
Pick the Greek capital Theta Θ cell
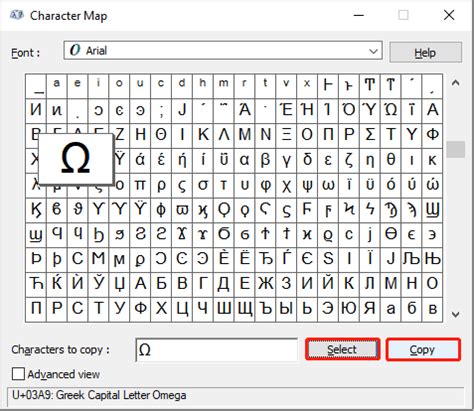pyautogui.click(x=161, y=135)
